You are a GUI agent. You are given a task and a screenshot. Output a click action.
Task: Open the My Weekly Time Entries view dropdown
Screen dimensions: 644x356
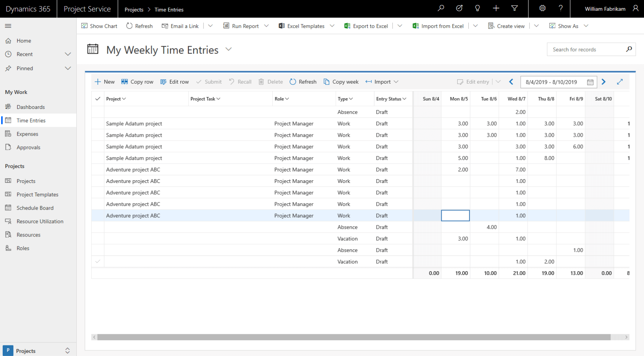(228, 49)
